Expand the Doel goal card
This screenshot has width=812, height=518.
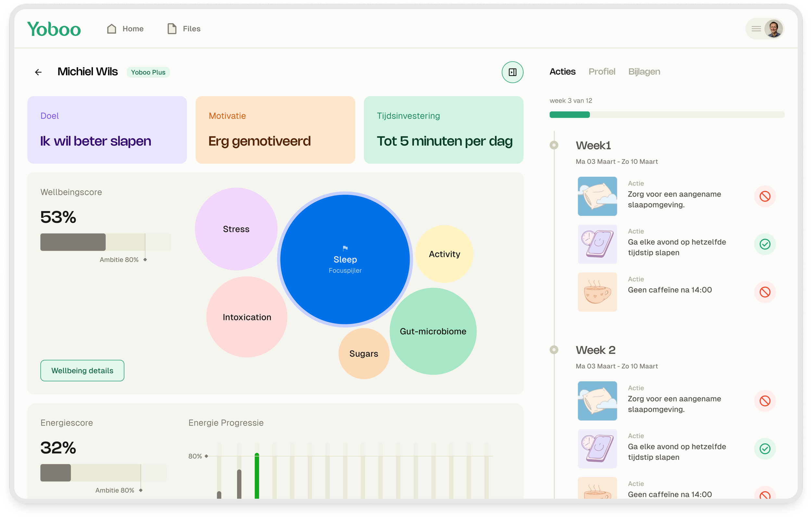click(x=107, y=130)
